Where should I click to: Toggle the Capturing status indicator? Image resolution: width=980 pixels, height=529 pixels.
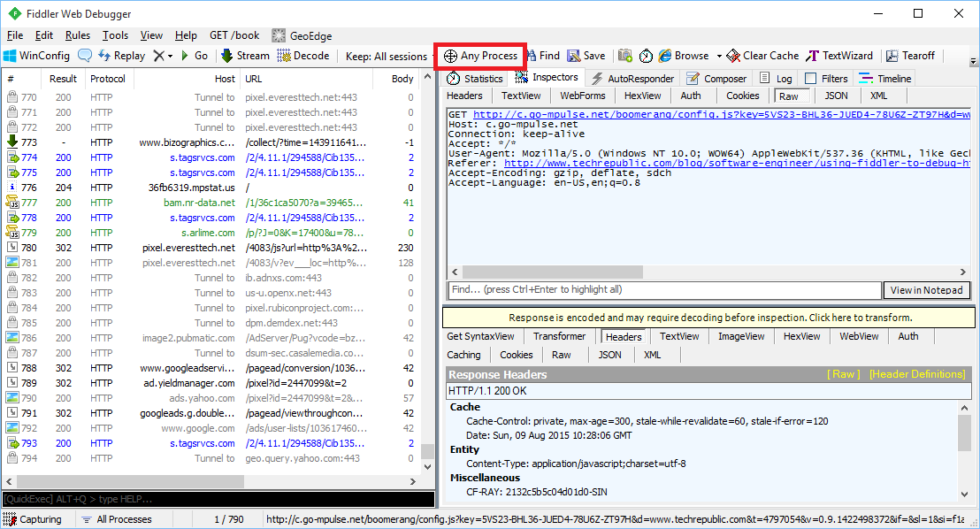click(34, 520)
